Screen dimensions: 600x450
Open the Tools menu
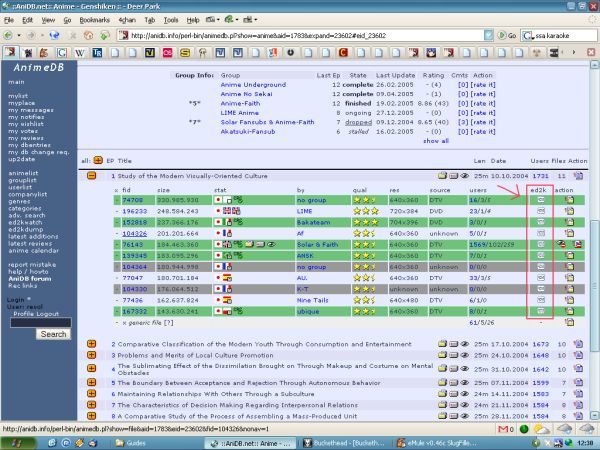pyautogui.click(x=171, y=20)
